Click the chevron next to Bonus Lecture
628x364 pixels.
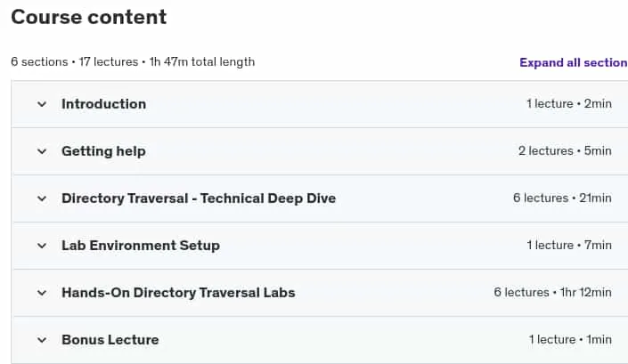42,340
